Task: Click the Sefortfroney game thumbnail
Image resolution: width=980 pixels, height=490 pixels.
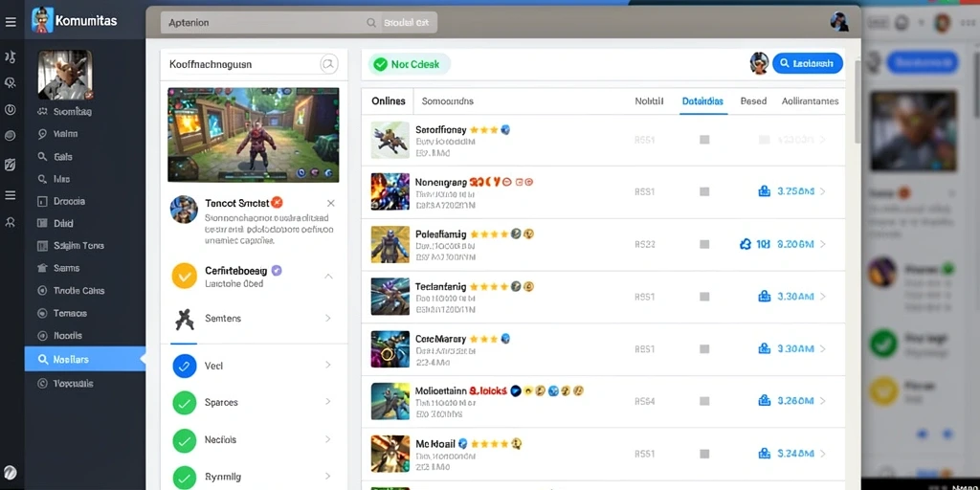Action: 390,140
